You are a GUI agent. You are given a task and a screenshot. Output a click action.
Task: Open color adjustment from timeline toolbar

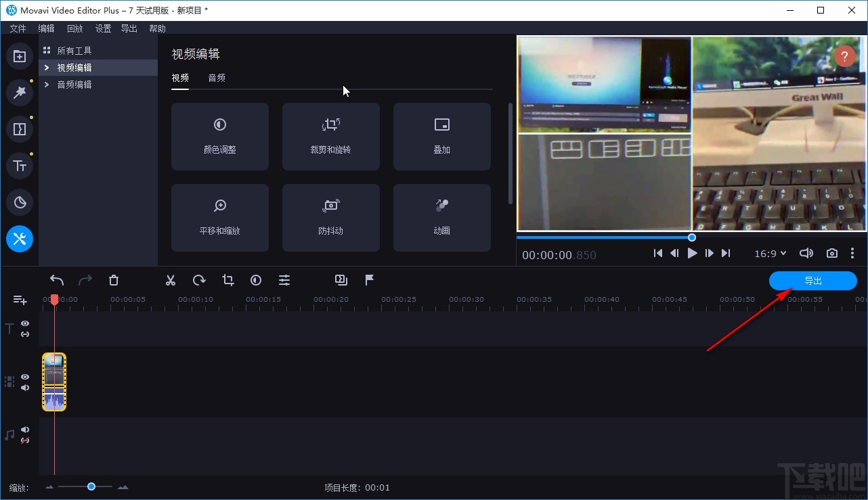(256, 280)
